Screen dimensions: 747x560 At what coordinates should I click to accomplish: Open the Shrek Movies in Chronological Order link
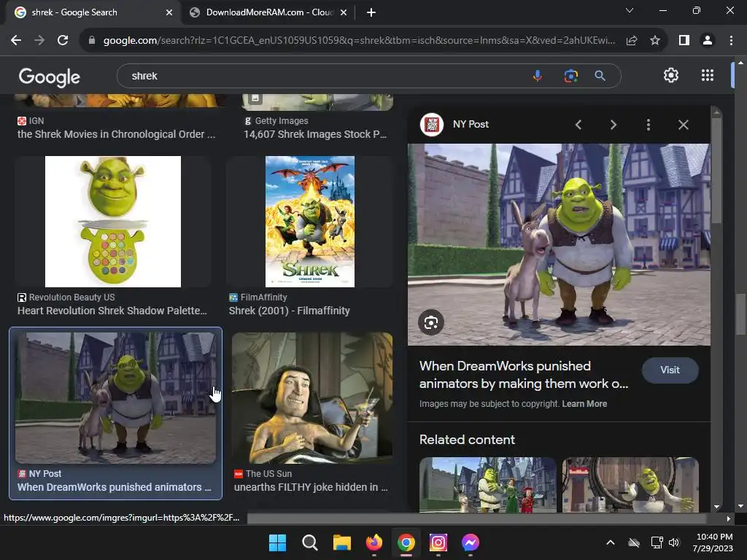[116, 134]
